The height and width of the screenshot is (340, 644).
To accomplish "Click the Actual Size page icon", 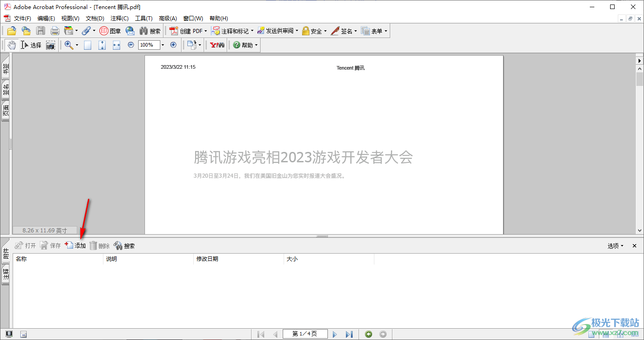I will click(x=88, y=45).
